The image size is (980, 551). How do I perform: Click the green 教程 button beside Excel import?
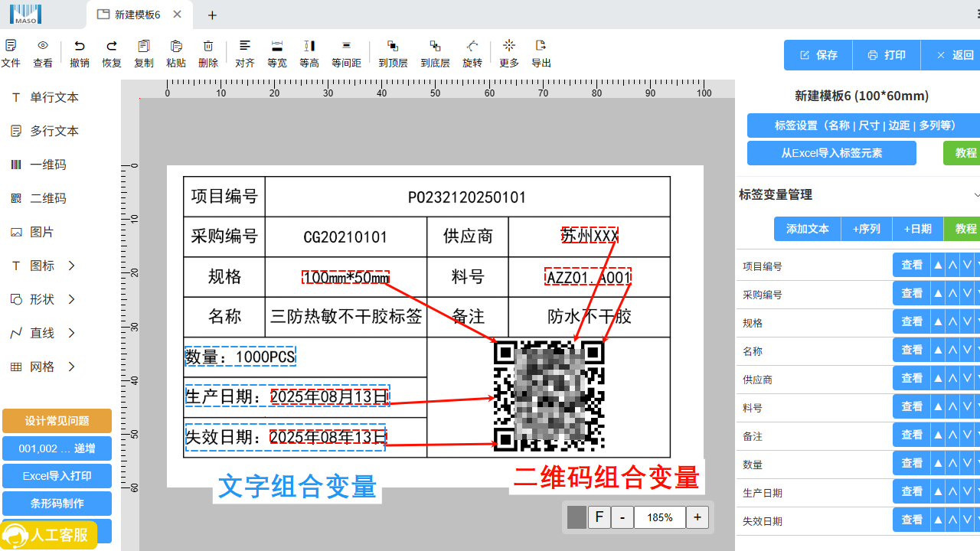tap(963, 153)
